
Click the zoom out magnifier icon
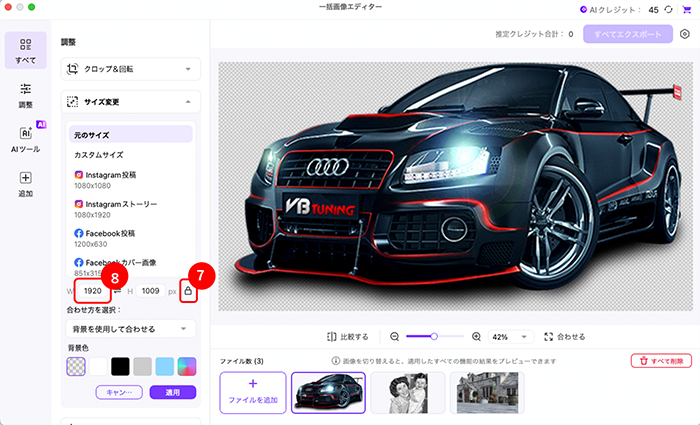(395, 337)
